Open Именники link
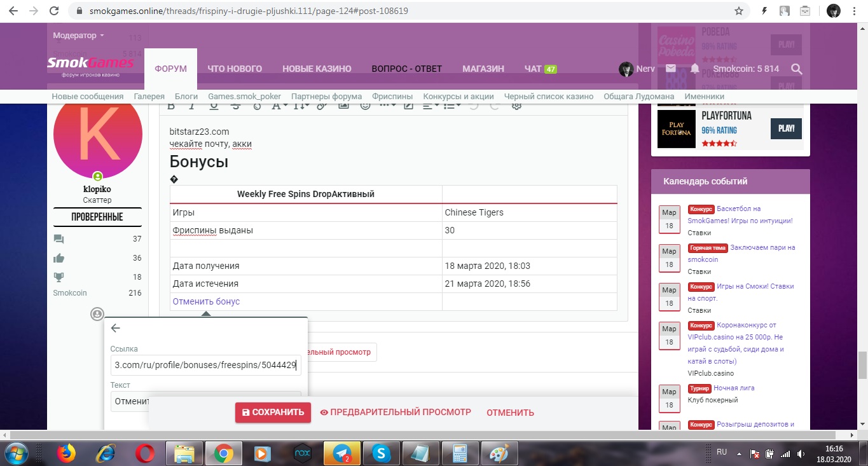Viewport: 868px width, 466px height. (704, 97)
